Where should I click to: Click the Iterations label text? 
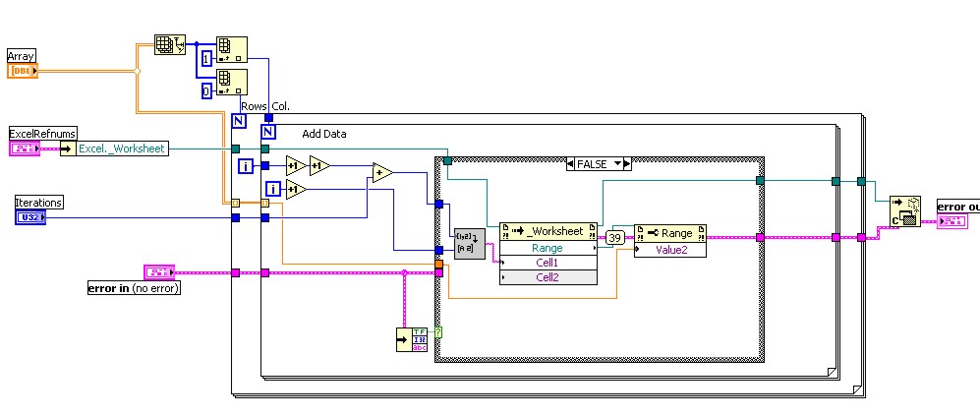coord(38,203)
